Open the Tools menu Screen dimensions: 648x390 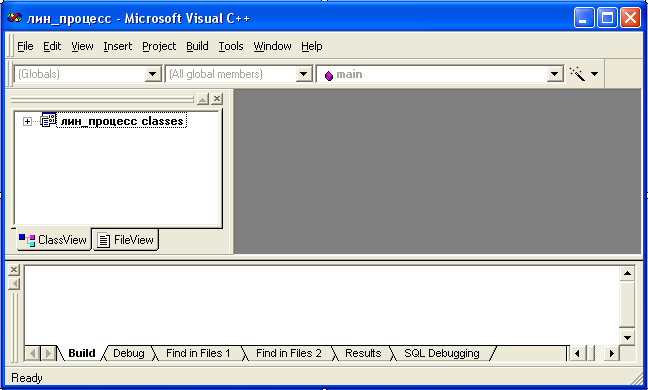click(231, 46)
